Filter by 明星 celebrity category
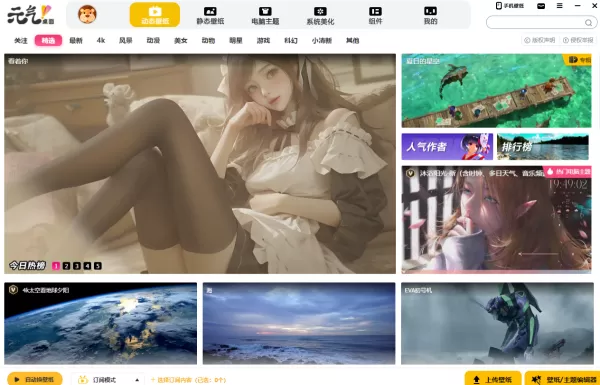600x385 pixels. (236, 41)
